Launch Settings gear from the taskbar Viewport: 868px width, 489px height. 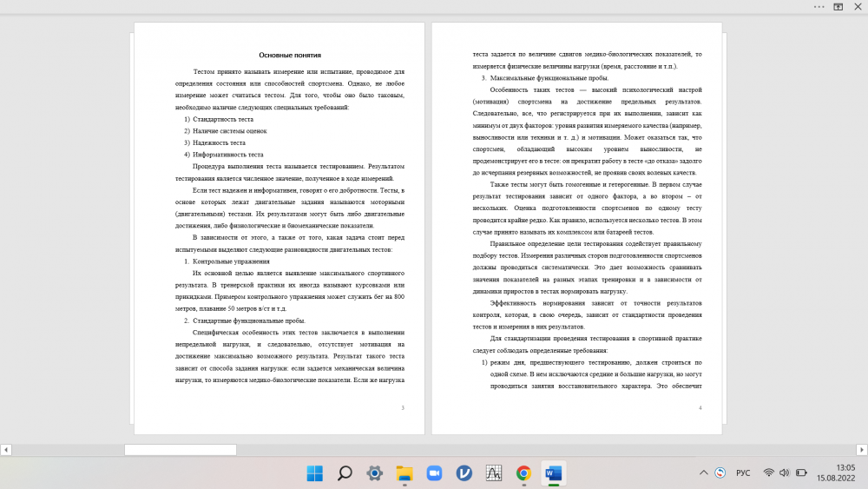pyautogui.click(x=374, y=473)
